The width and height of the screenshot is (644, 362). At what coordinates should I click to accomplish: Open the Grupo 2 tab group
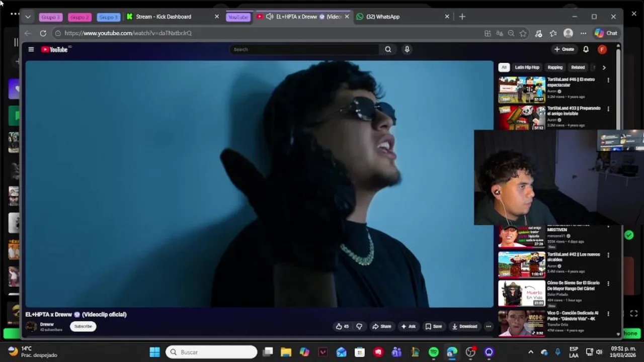point(79,17)
